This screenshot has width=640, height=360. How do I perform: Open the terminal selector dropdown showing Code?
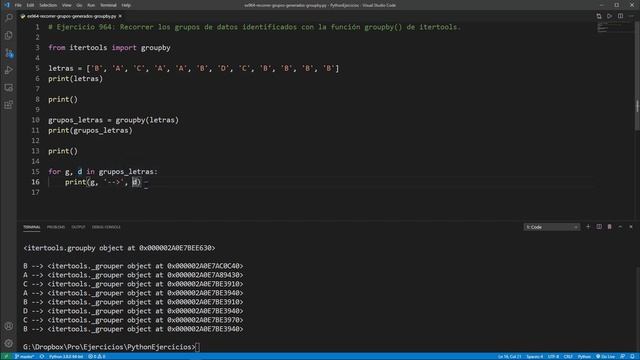point(551,227)
